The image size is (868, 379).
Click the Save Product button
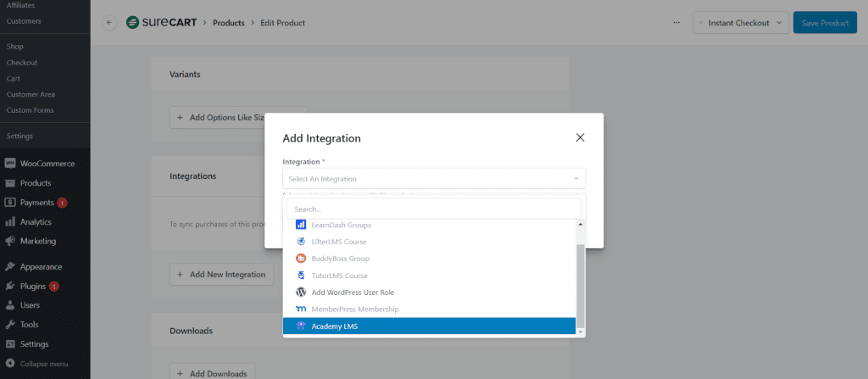coord(824,23)
